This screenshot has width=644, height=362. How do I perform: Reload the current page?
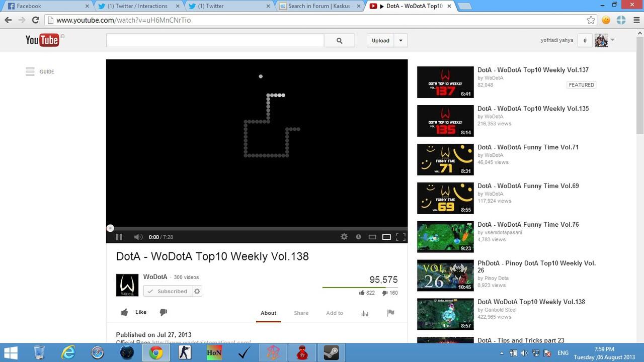point(35,20)
